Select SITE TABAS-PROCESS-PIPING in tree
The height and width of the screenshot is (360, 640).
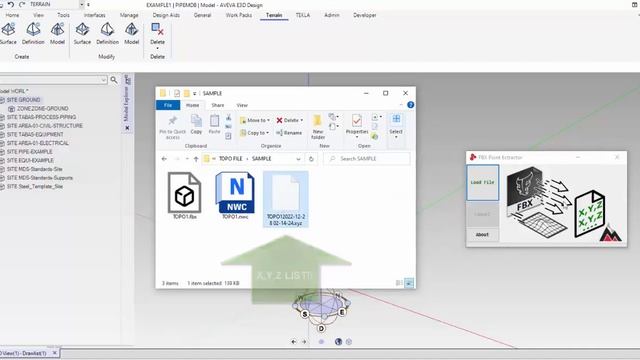[x=41, y=117]
